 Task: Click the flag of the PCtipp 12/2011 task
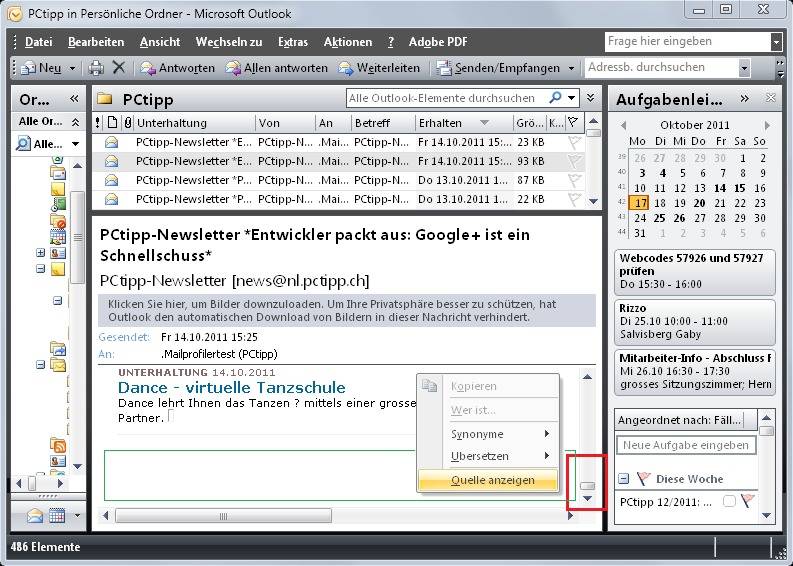coord(747,501)
